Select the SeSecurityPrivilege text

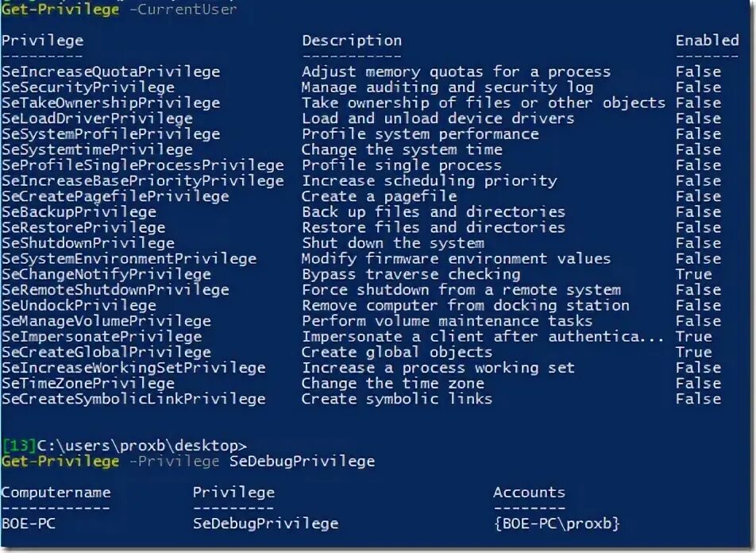click(88, 87)
